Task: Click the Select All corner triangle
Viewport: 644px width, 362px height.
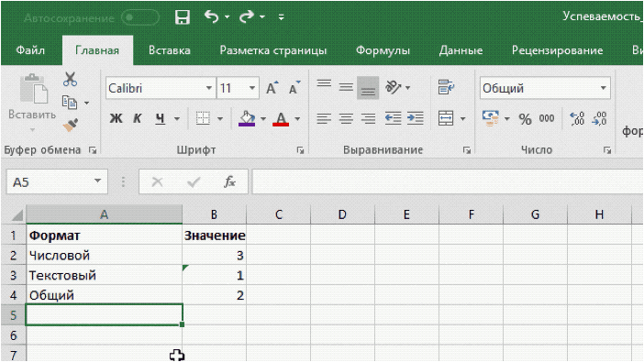Action: pos(17,214)
